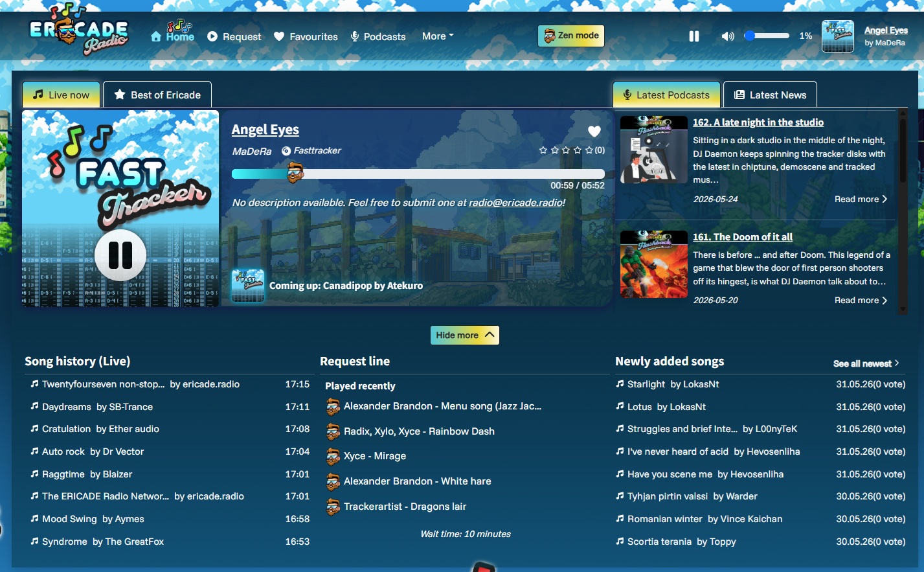Click note icon beside Daydreams

click(34, 406)
